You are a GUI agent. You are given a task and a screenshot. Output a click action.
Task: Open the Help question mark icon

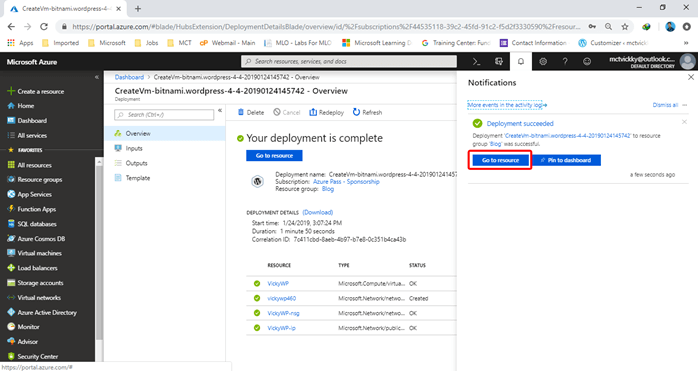coord(565,61)
